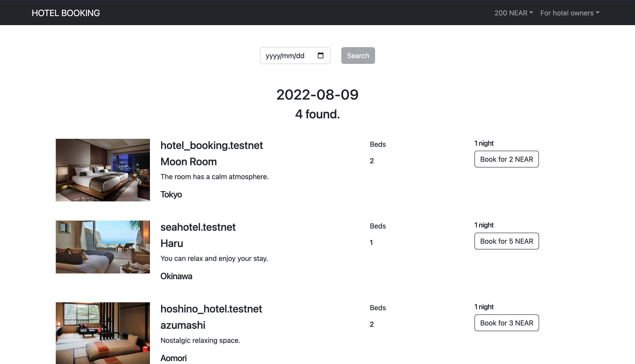Image resolution: width=635 pixels, height=364 pixels.
Task: Focus the yyyy/mm/dd date input
Action: point(295,56)
